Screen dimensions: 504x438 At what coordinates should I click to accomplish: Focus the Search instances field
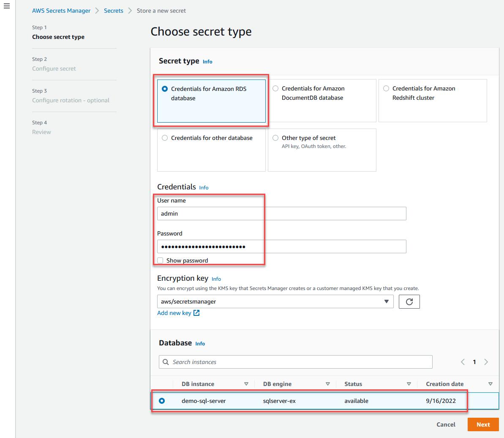pos(295,362)
